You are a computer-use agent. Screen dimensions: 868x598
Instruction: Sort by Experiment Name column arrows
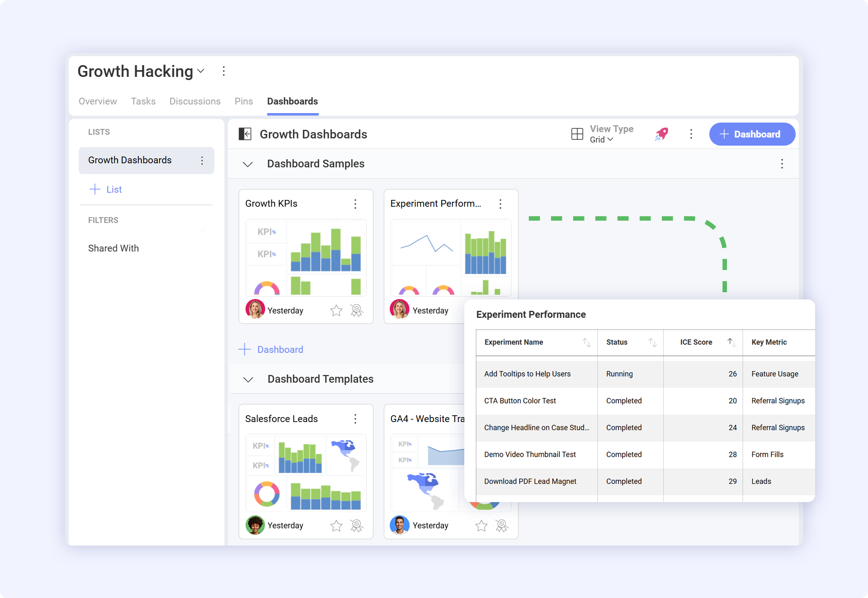pos(586,342)
